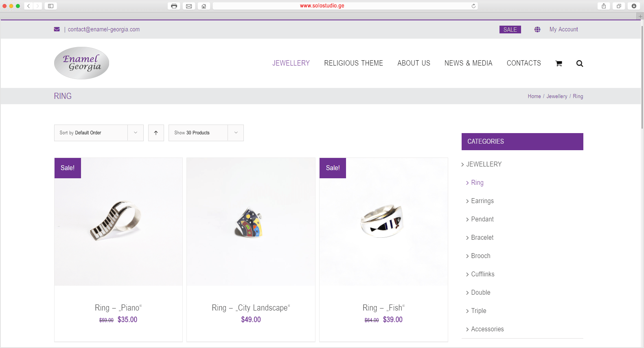The height and width of the screenshot is (348, 644).
Task: Select the Cufflinks category
Action: point(483,274)
